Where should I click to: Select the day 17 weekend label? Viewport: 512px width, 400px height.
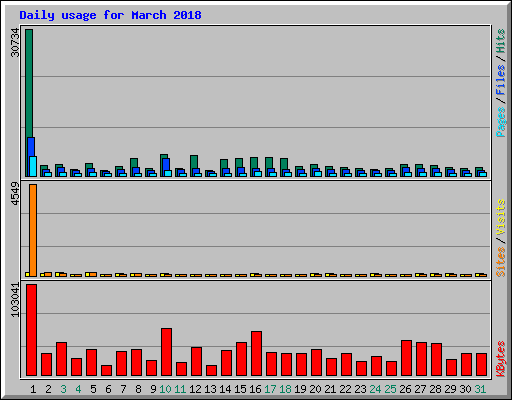[x=270, y=389]
